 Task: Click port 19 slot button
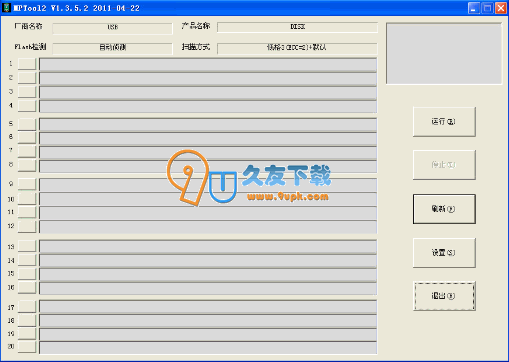coord(27,333)
